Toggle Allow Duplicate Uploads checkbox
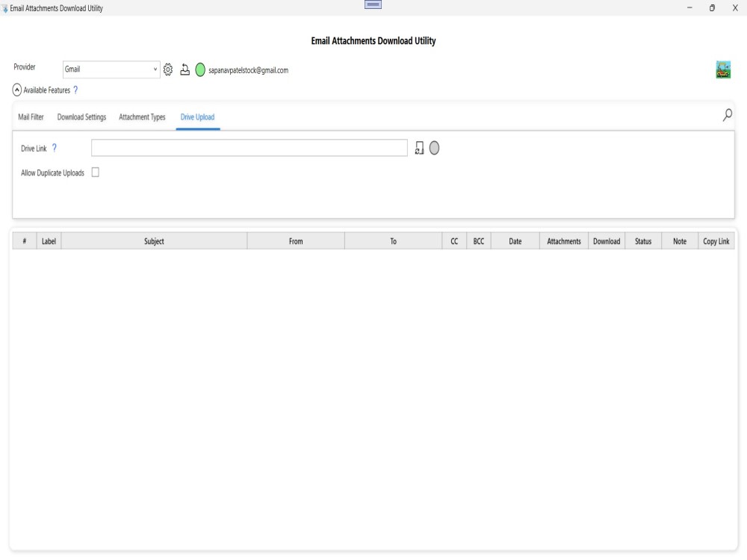This screenshot has height=560, width=747. pyautogui.click(x=96, y=172)
